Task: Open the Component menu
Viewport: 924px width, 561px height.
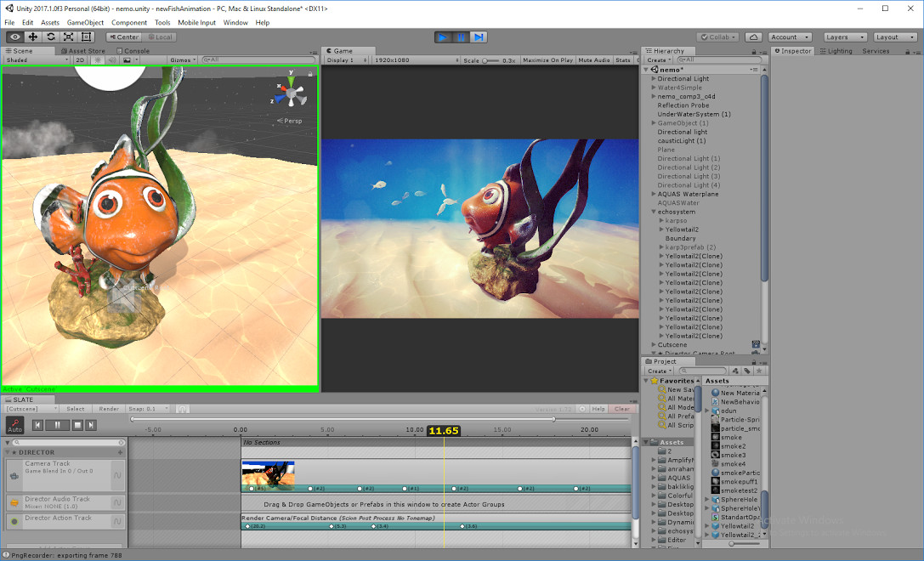Action: pyautogui.click(x=129, y=22)
